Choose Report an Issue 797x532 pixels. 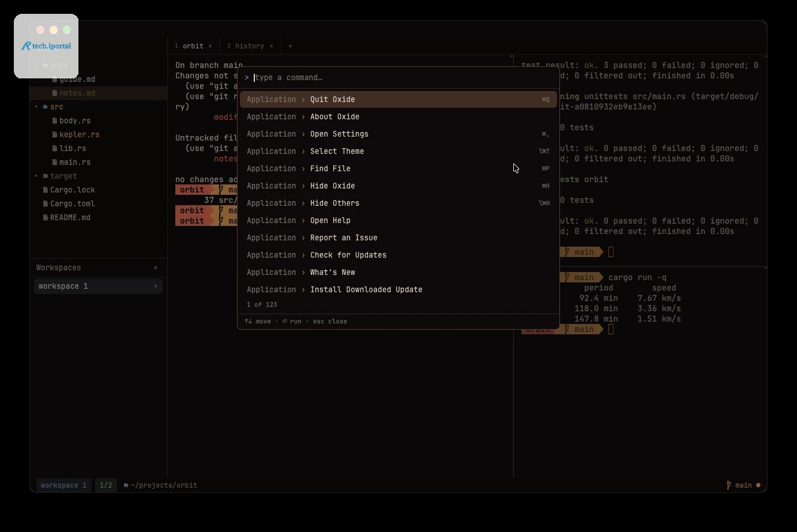398,238
